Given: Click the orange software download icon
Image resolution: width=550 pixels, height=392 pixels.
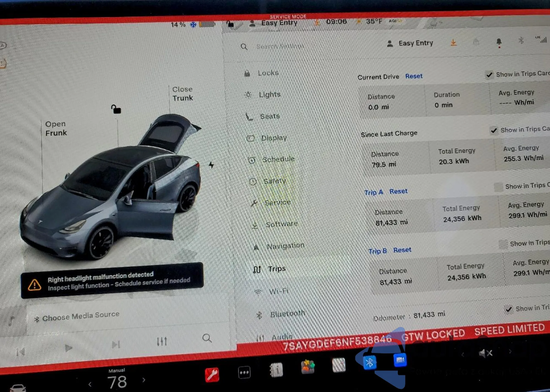Looking at the screenshot, I should (x=453, y=43).
